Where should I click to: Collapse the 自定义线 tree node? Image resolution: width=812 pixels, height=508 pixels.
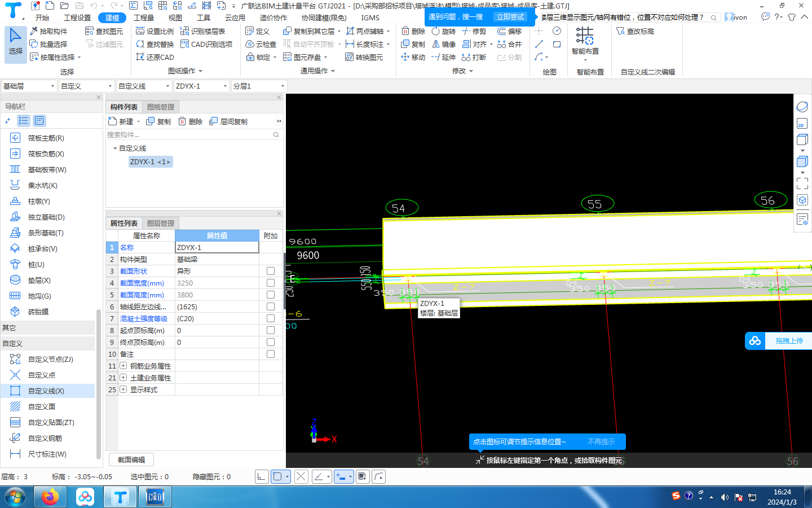(115, 148)
